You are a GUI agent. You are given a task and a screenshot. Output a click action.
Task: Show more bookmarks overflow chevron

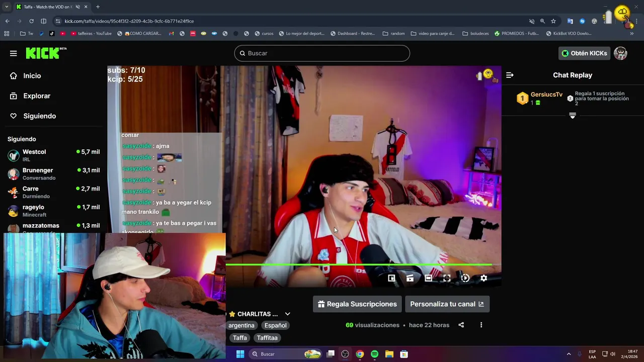[x=632, y=34]
